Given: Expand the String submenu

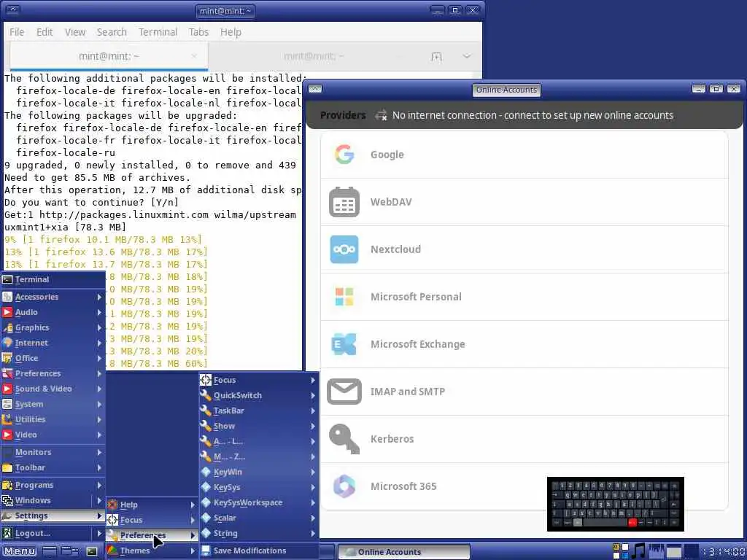Looking at the screenshot, I should click(259, 533).
